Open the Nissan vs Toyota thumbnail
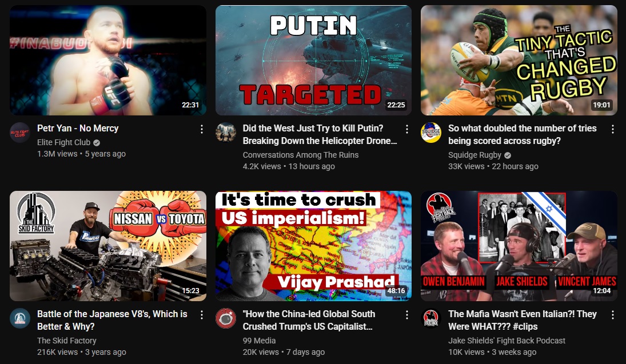 [108, 246]
